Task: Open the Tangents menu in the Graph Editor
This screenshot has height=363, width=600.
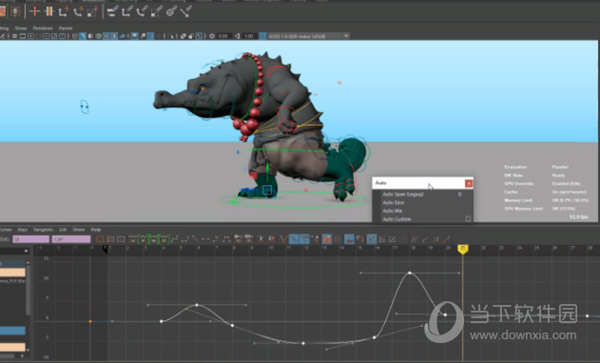Action: click(x=43, y=230)
